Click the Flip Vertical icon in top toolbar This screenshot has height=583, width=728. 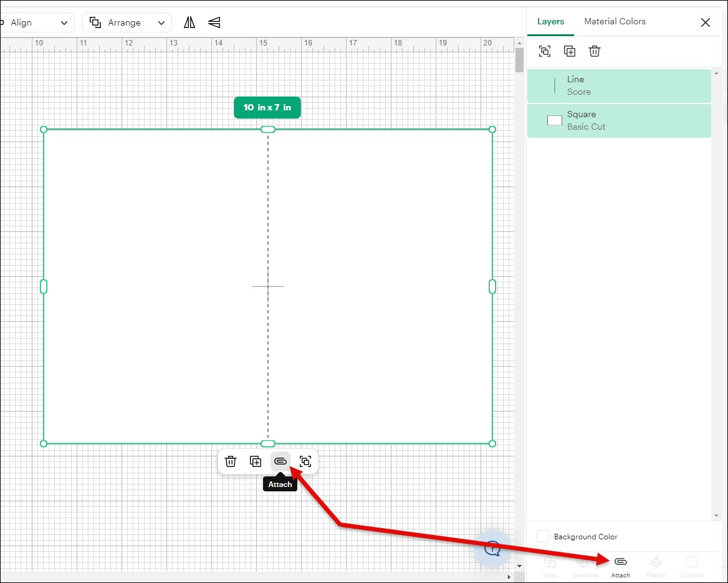(214, 22)
